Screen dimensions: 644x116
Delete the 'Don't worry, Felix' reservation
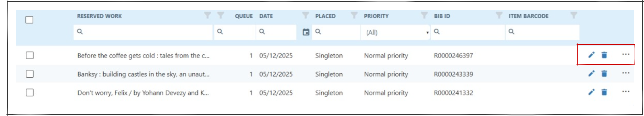pos(604,92)
